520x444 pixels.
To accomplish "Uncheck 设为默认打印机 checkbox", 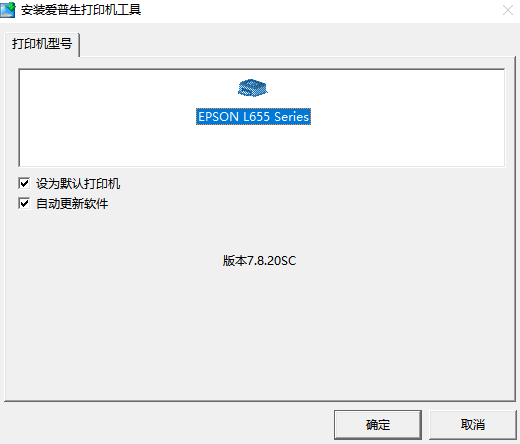I will (x=24, y=183).
